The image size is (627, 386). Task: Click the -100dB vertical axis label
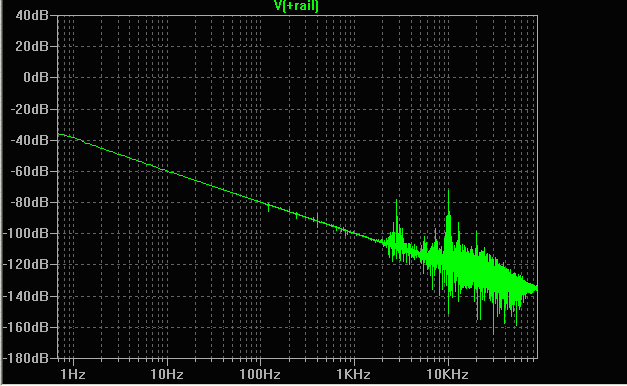pos(26,233)
